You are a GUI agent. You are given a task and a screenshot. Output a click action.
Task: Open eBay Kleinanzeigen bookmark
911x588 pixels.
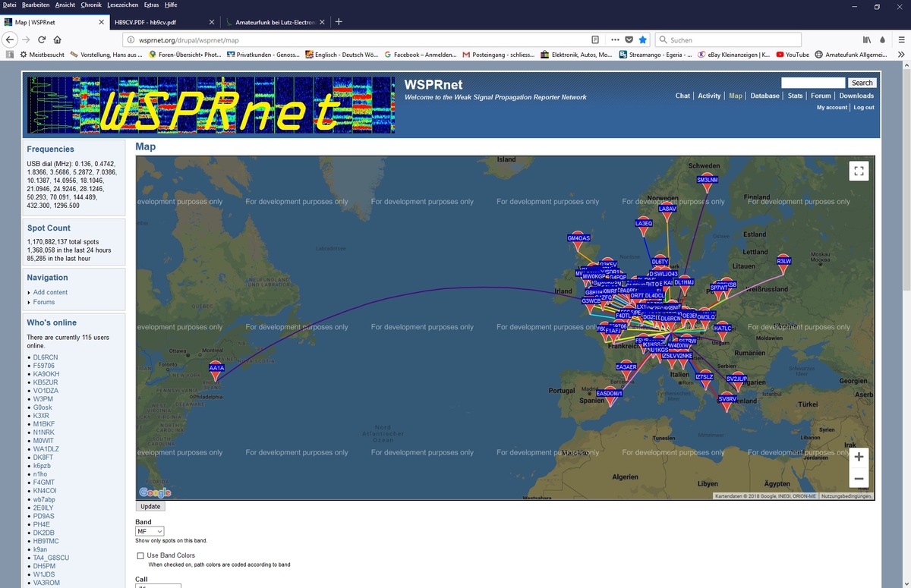tap(734, 55)
